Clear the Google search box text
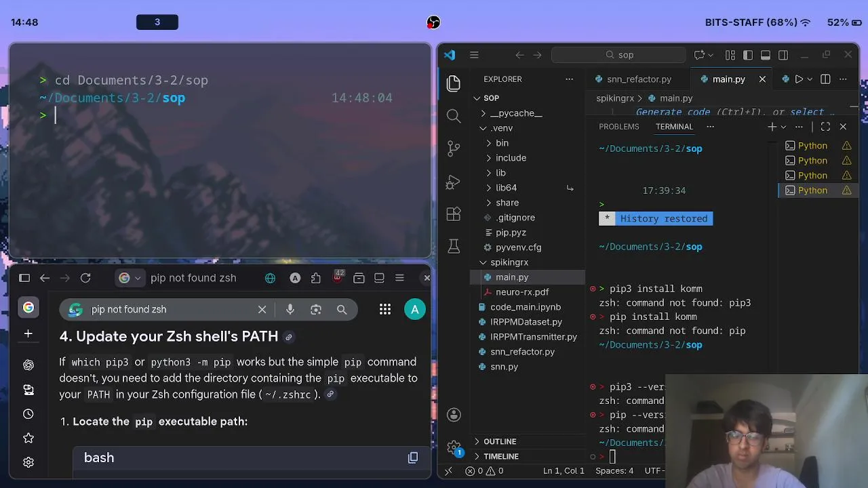This screenshot has height=488, width=868. pos(262,310)
